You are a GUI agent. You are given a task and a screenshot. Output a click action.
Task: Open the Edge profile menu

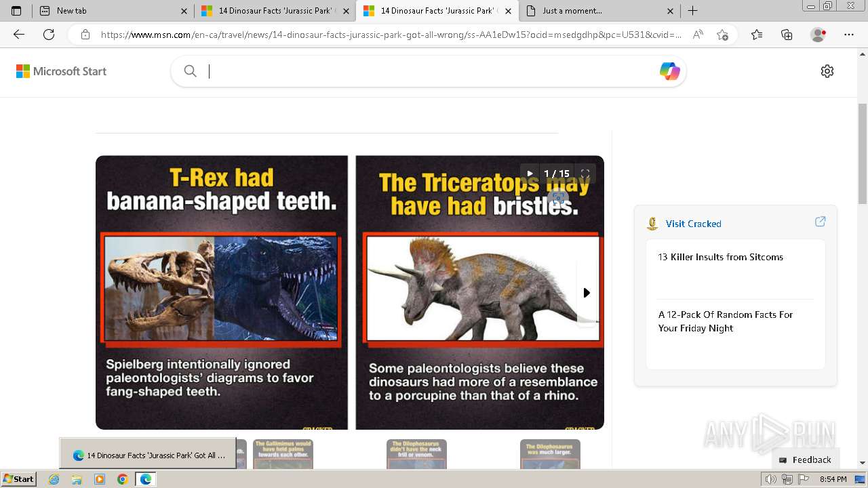(818, 35)
